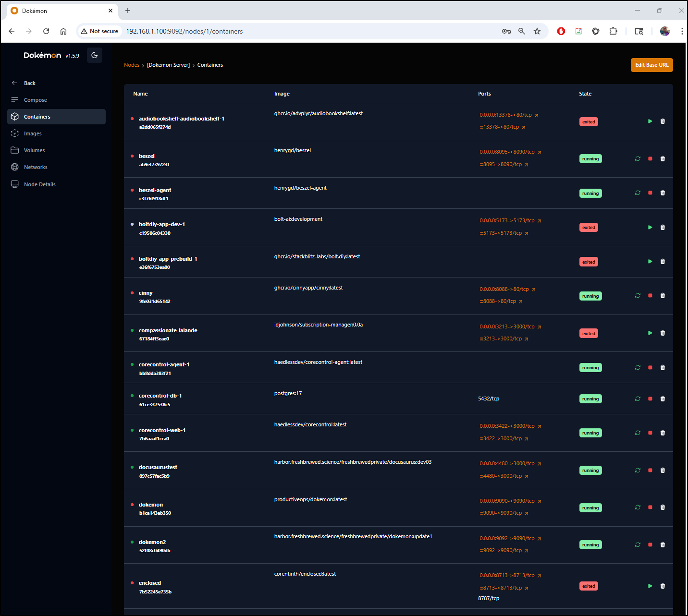Delete the boltdiy-app-dev-1 container
The height and width of the screenshot is (616, 688).
pos(663,228)
